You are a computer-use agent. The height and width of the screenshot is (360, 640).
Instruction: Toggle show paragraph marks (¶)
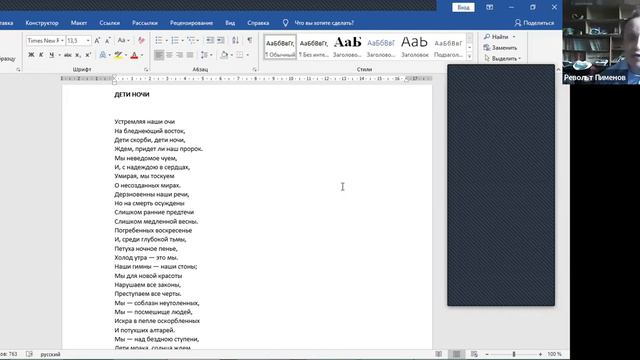click(x=249, y=40)
